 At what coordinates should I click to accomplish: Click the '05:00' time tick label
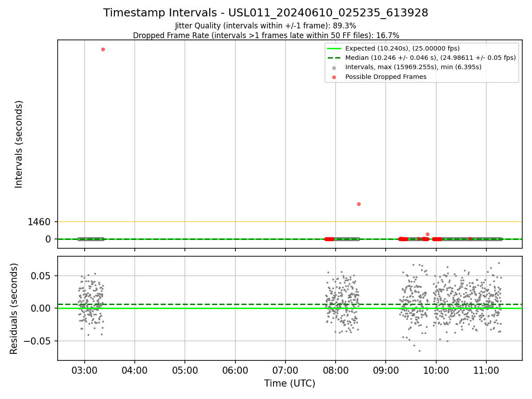pyautogui.click(x=185, y=370)
